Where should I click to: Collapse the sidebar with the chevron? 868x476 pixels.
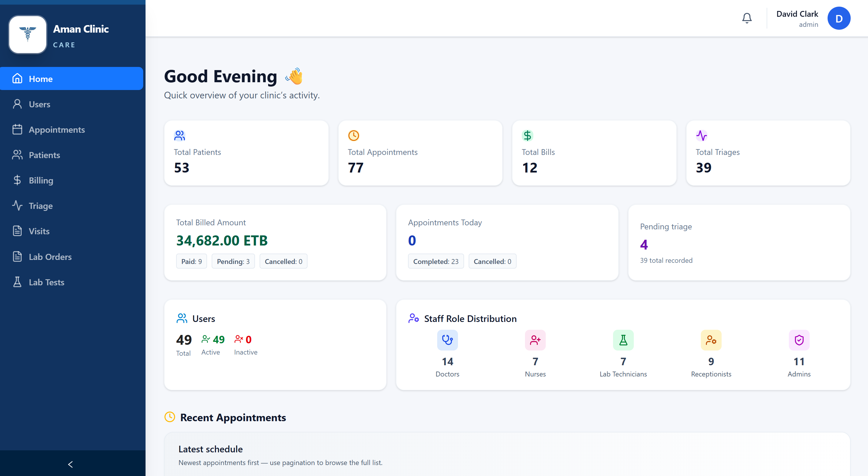click(x=70, y=464)
